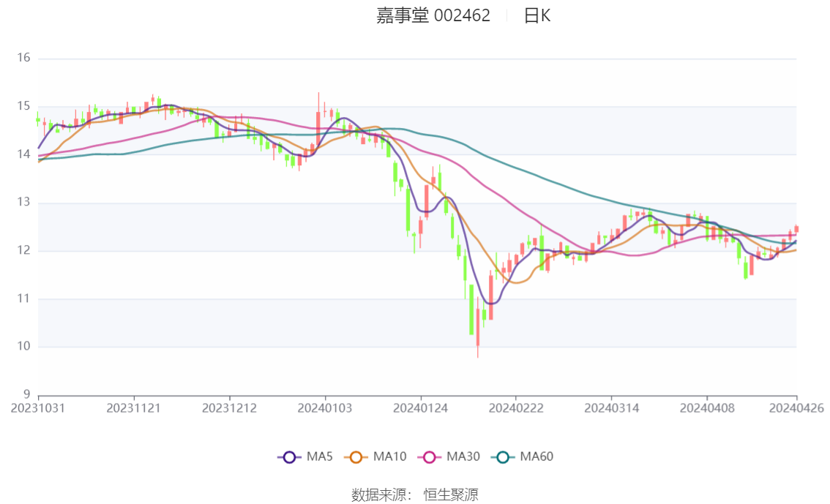Click the 9 value on the price axis
The image size is (830, 504).
pyautogui.click(x=26, y=395)
